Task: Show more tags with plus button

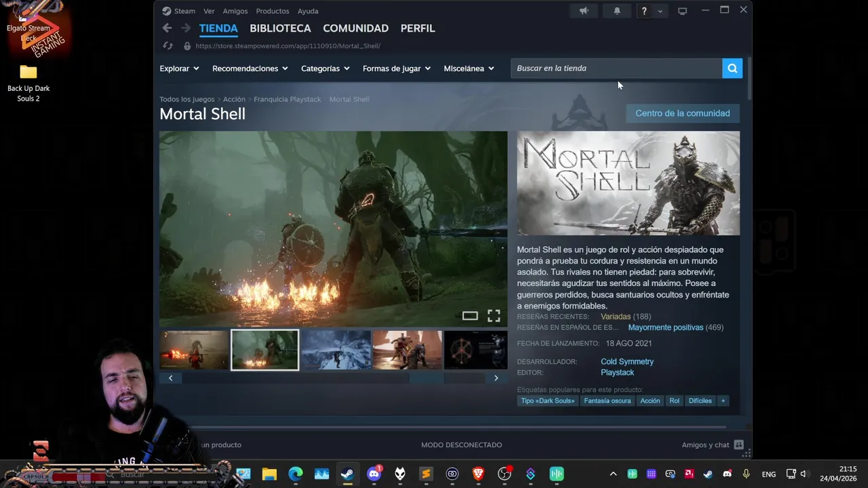Action: (723, 401)
